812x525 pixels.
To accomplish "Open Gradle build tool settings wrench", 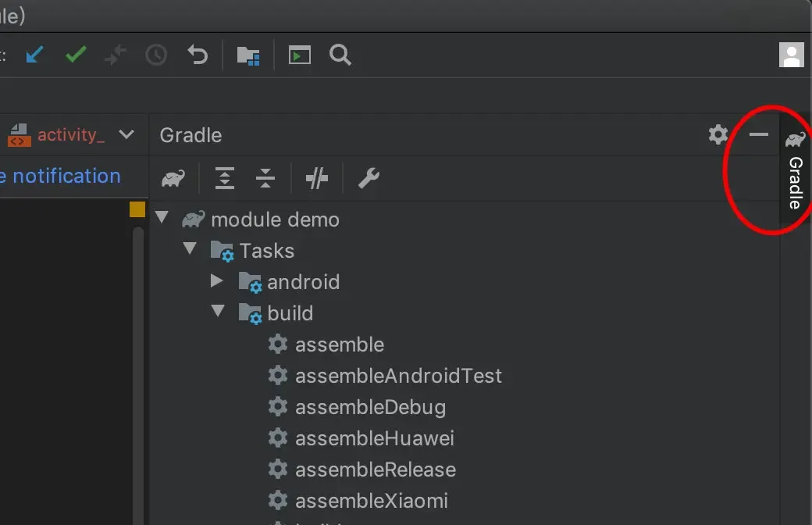I will tap(369, 179).
